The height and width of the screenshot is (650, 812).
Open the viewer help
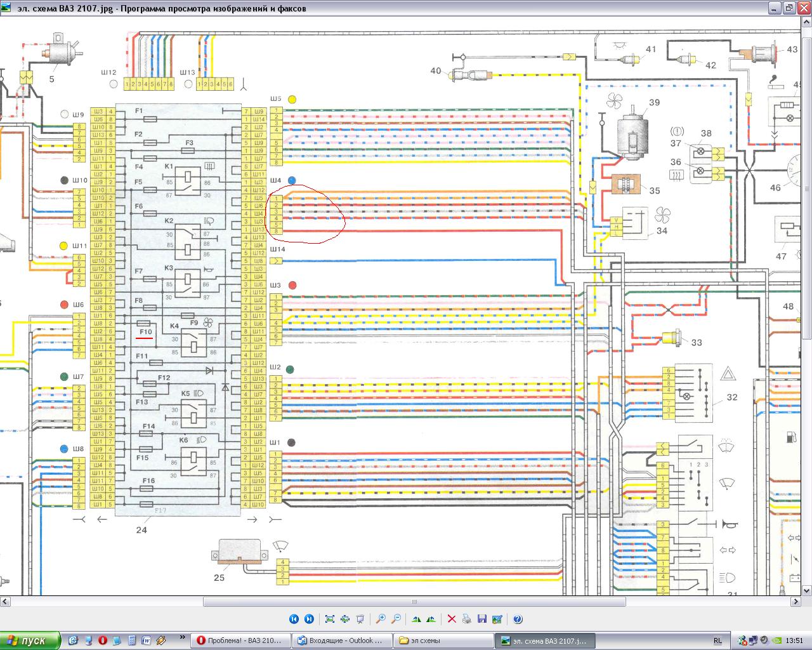point(518,619)
